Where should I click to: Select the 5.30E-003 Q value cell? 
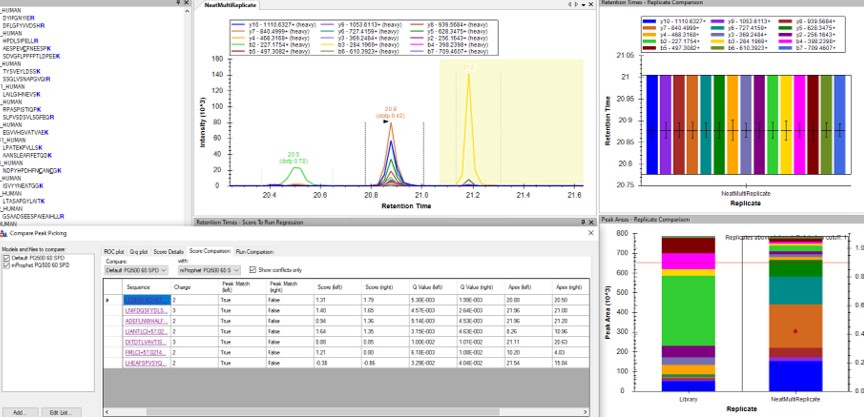pyautogui.click(x=432, y=300)
